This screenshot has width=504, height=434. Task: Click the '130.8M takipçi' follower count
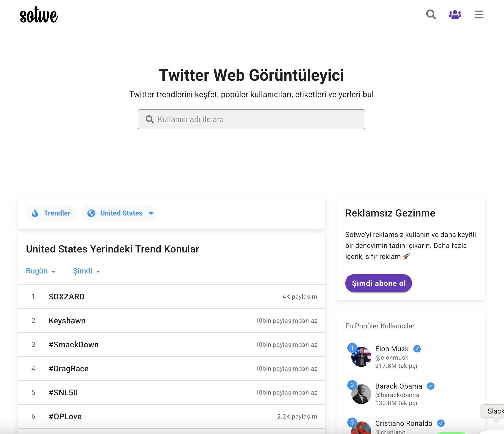tap(396, 403)
